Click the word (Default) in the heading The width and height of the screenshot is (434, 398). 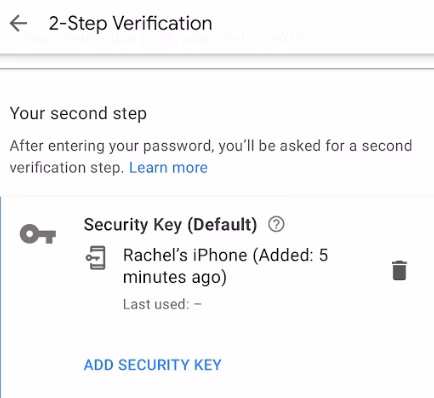(222, 225)
